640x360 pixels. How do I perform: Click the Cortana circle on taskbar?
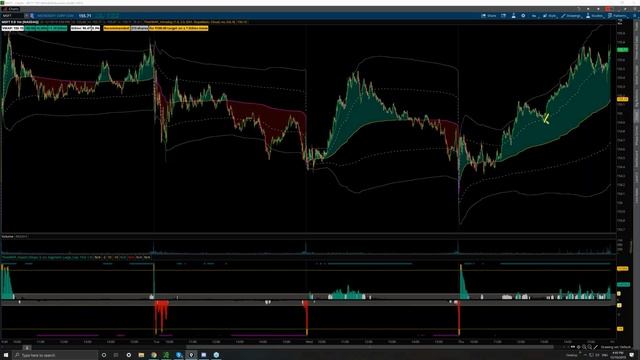[x=104, y=355]
